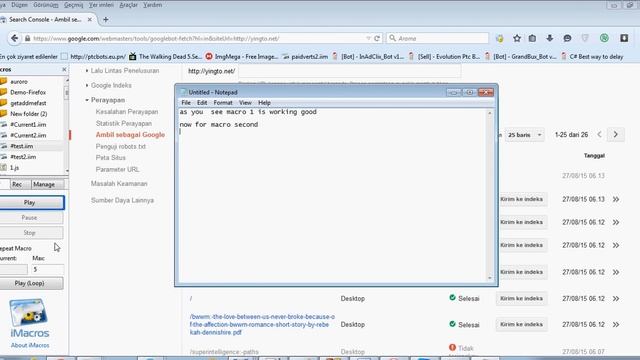Open the About iMacros link

point(30,345)
